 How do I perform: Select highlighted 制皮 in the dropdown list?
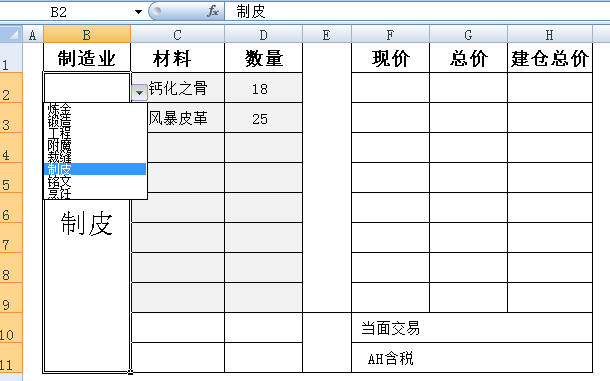(95, 169)
